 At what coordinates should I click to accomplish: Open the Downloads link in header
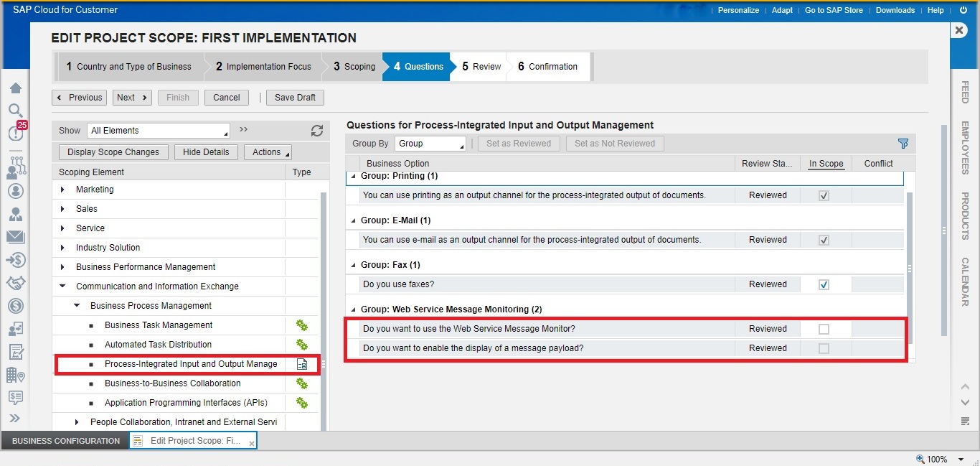[x=895, y=10]
